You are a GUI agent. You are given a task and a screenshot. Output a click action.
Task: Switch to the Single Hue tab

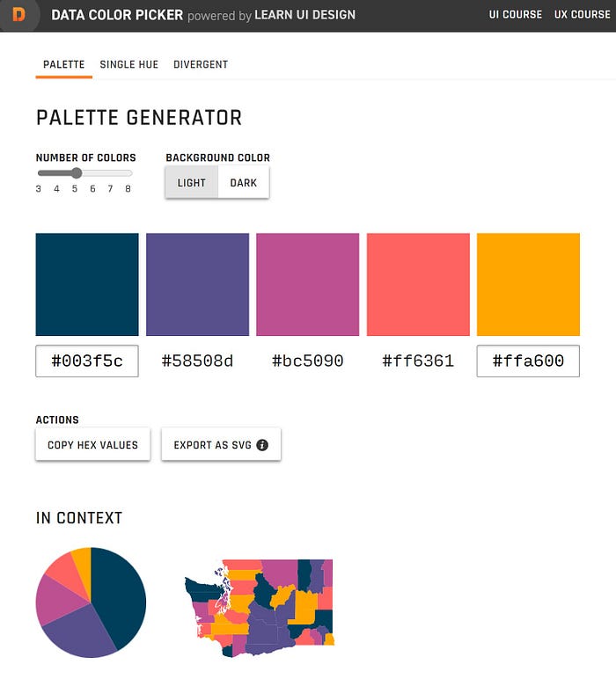pos(129,64)
